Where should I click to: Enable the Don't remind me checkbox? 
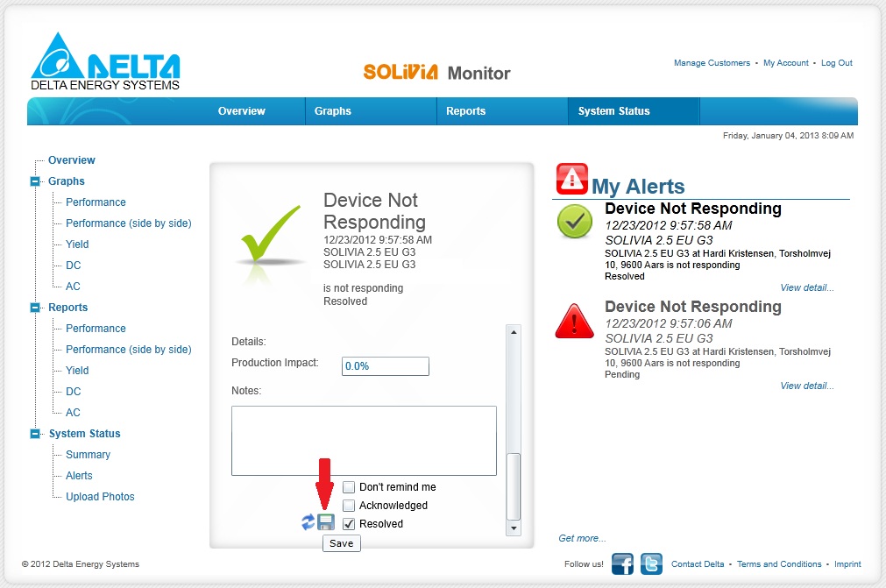click(x=349, y=487)
